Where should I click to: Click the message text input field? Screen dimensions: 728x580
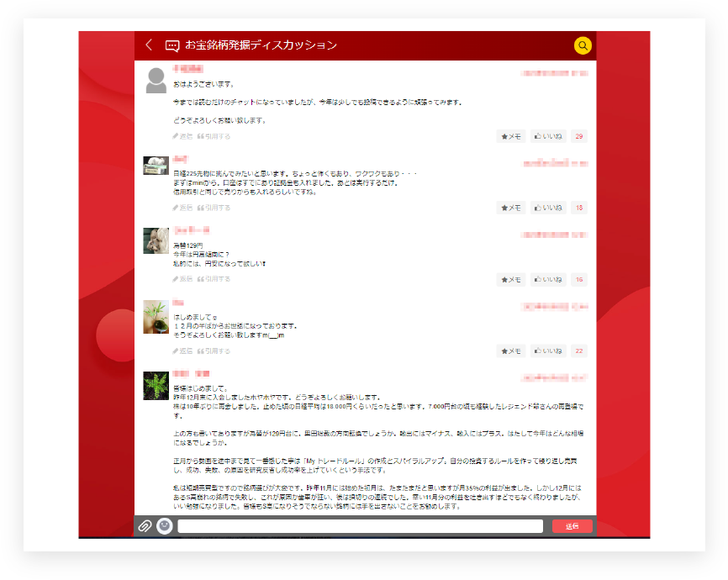click(x=360, y=526)
